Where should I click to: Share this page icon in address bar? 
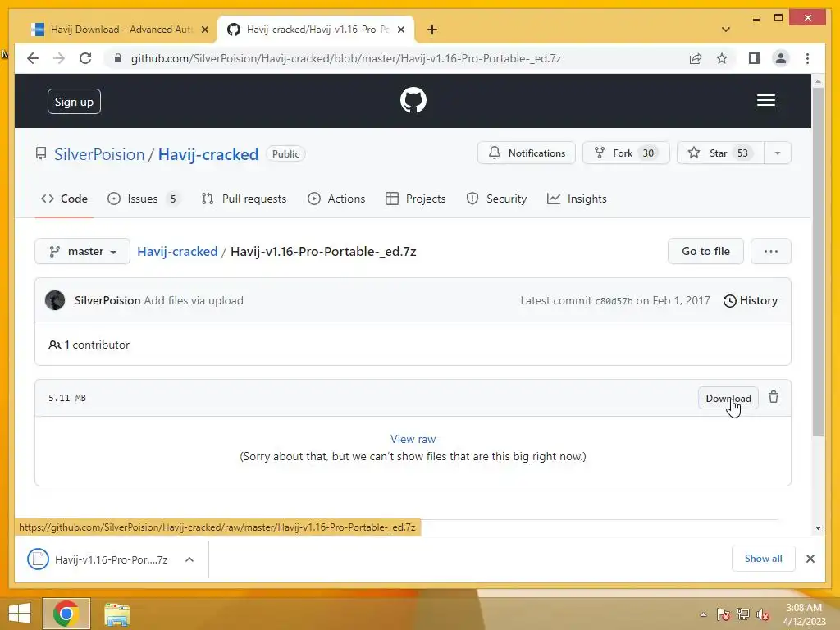click(x=696, y=58)
